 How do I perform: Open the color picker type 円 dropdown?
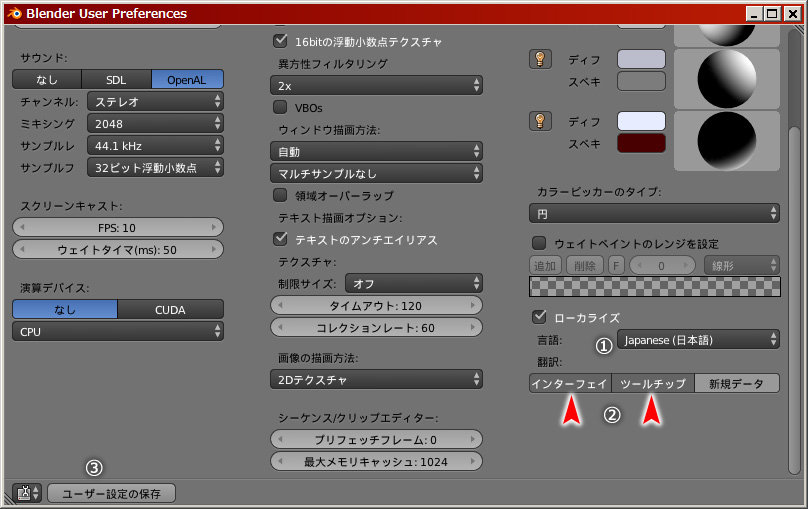pos(654,213)
